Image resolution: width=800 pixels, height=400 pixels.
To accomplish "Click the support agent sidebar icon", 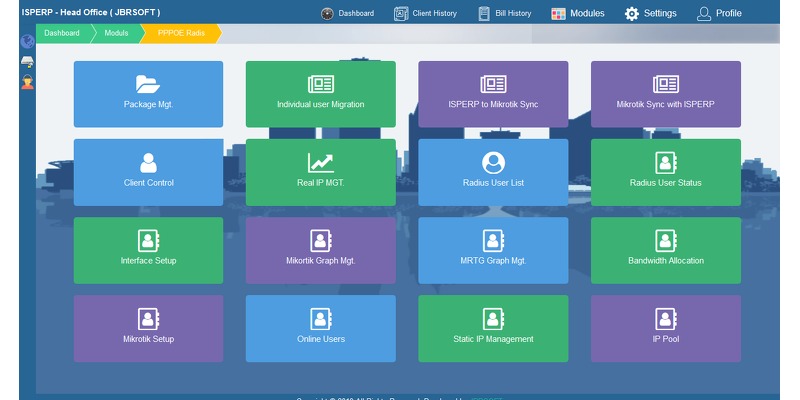I will coord(27,82).
